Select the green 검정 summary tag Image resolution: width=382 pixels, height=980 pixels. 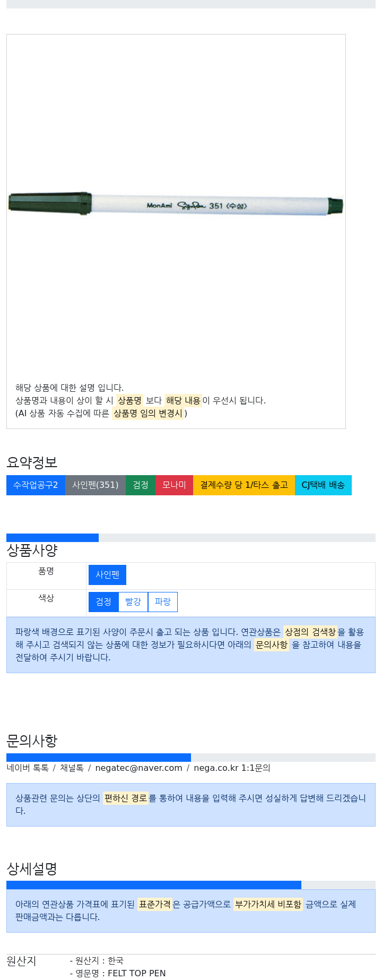(x=141, y=485)
